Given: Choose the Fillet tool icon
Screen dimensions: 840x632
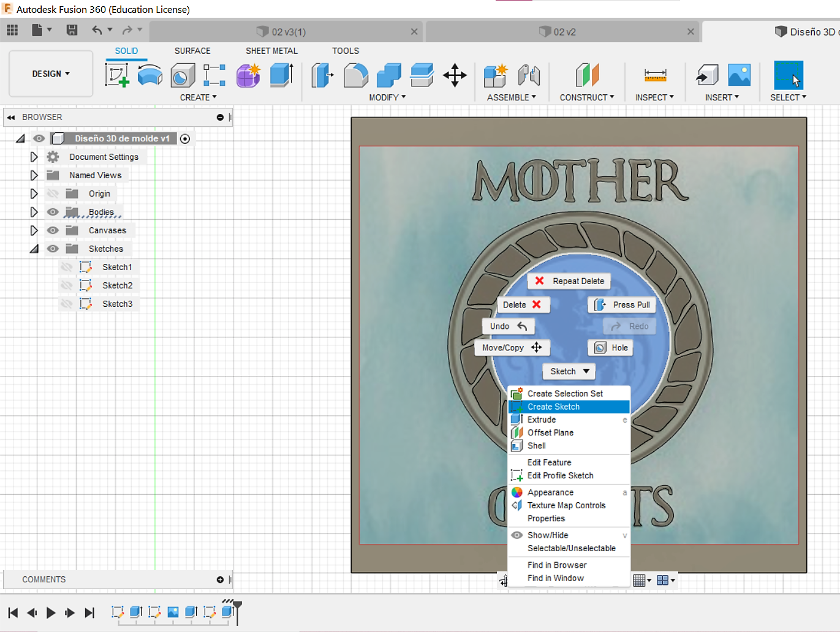Looking at the screenshot, I should click(356, 75).
